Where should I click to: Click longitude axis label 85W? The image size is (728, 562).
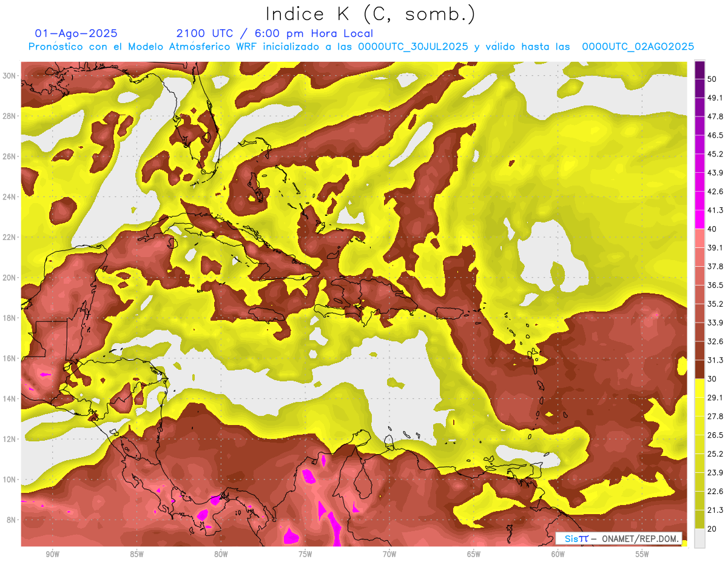coord(136,554)
